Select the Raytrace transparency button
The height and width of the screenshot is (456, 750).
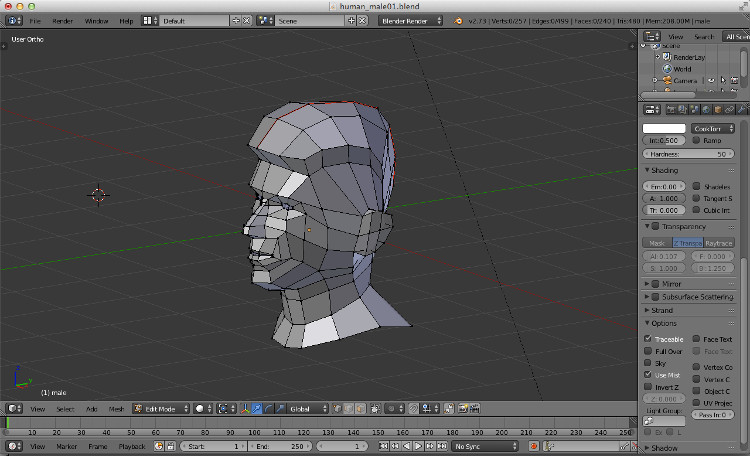(719, 243)
